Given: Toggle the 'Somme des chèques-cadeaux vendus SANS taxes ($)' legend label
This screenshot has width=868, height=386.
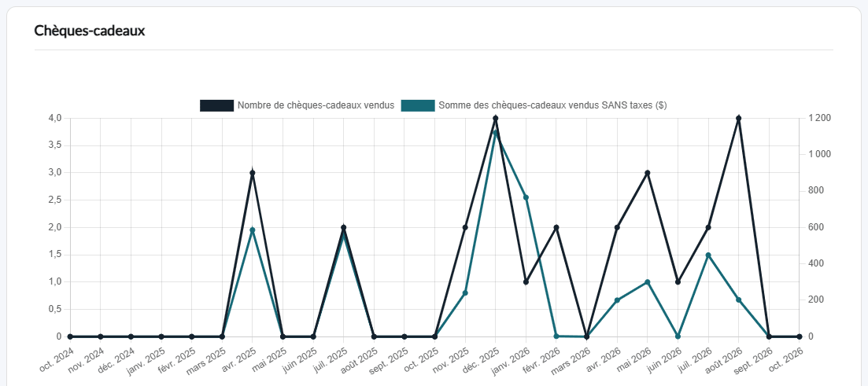Looking at the screenshot, I should pyautogui.click(x=552, y=105).
